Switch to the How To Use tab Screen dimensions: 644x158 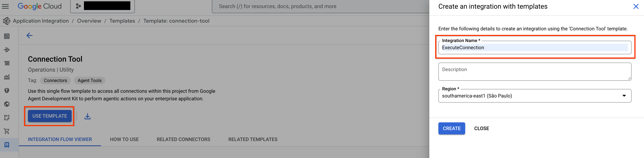124,139
